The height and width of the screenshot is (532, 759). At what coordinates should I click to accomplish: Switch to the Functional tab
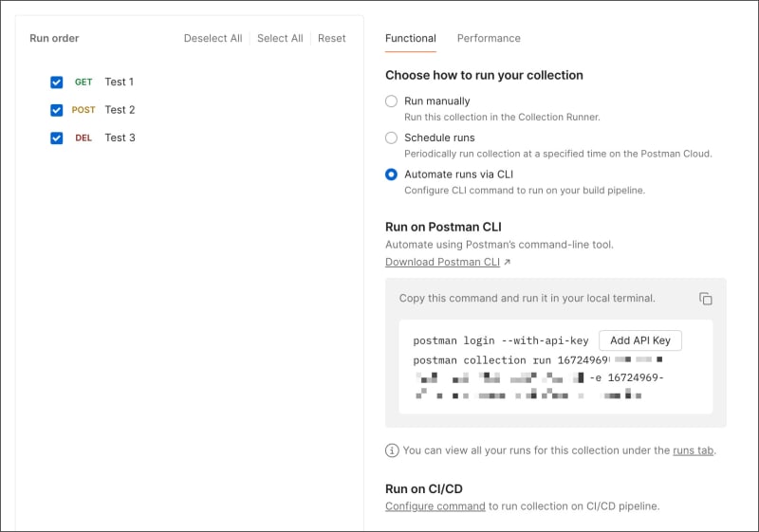pos(411,38)
